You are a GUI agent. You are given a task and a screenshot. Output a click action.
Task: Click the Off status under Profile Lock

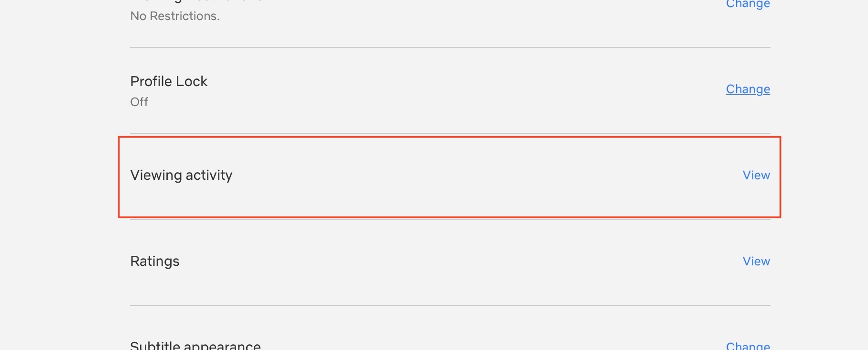[139, 102]
